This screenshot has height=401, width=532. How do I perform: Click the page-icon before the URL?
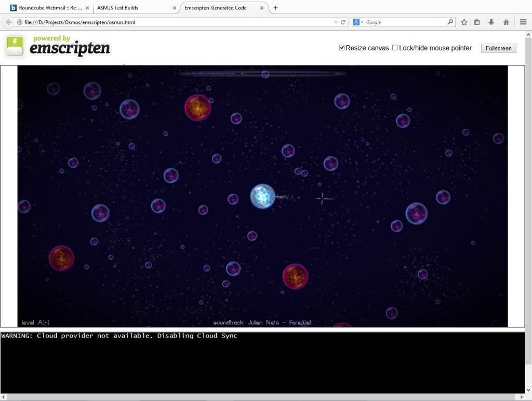pos(19,22)
